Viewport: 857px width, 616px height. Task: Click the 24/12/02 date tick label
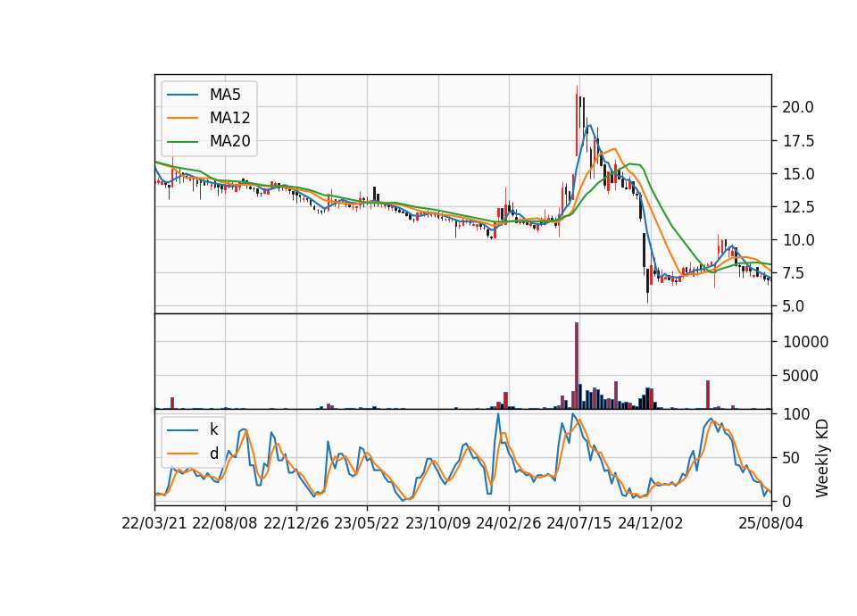click(651, 524)
